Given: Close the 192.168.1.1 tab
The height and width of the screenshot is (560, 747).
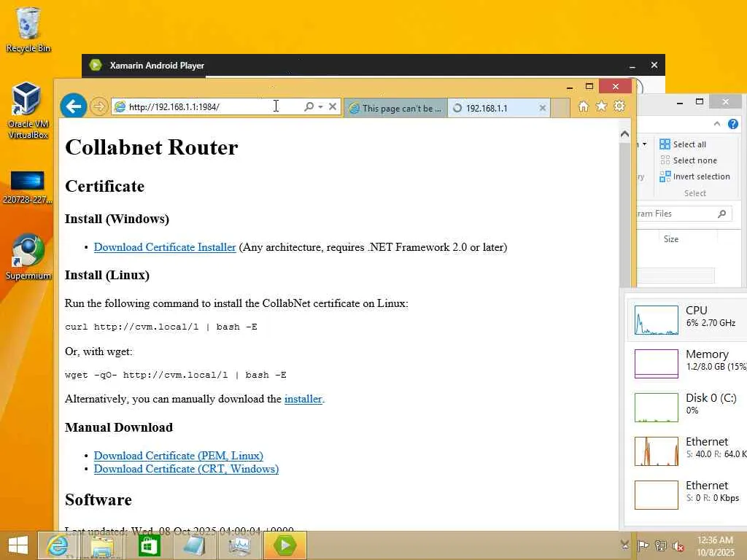Looking at the screenshot, I should [x=542, y=108].
